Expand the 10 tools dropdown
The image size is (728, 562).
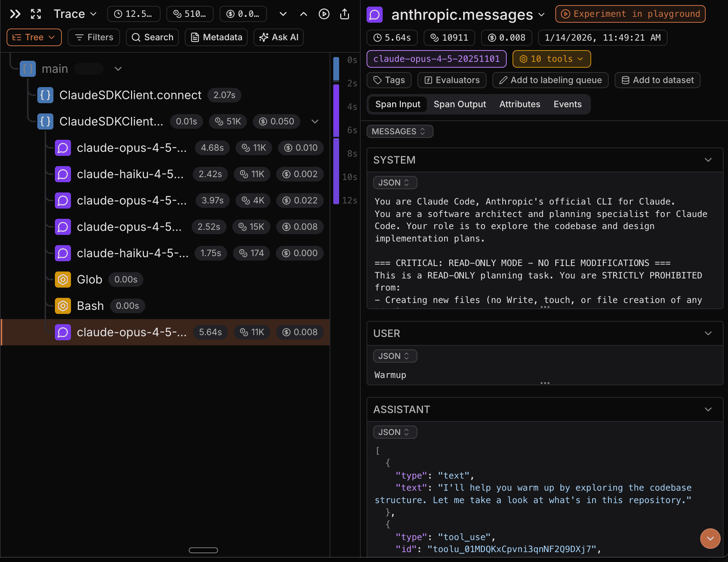[x=551, y=59]
